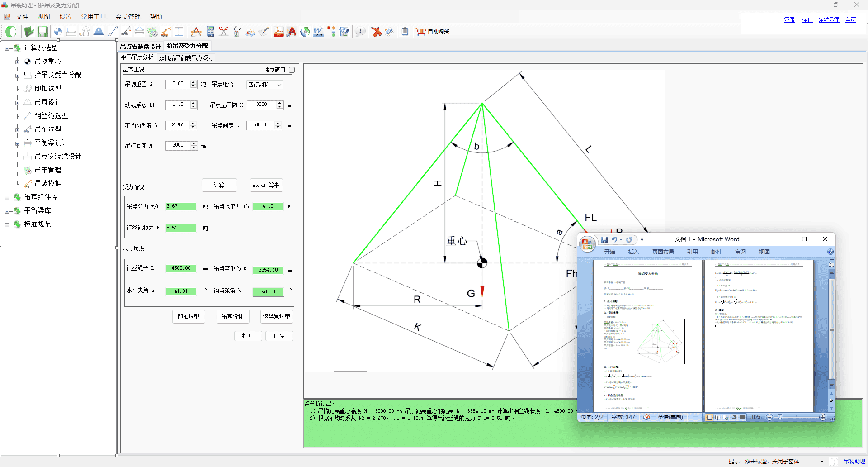
Task: Open the 常用工具 menu
Action: 94,17
